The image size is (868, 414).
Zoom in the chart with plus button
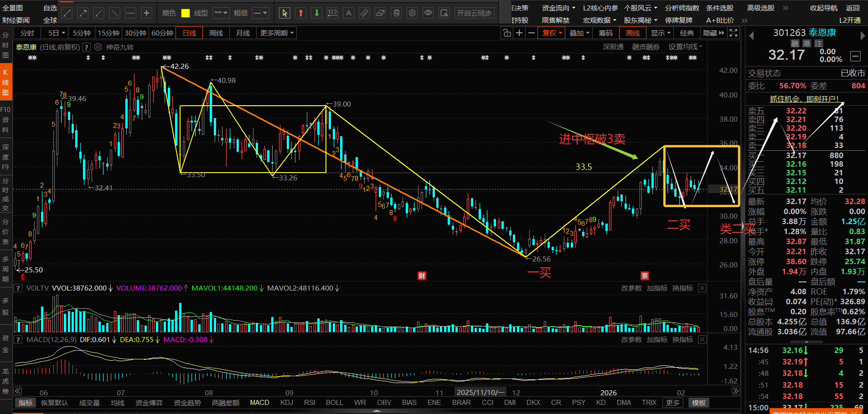click(519, 33)
